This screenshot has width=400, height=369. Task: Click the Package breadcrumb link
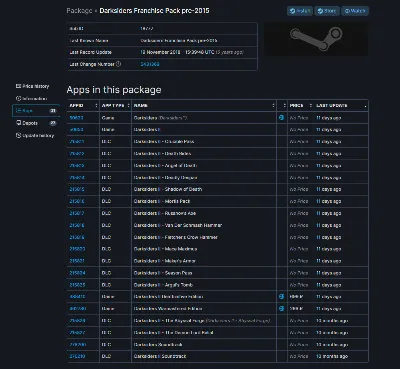pyautogui.click(x=79, y=11)
